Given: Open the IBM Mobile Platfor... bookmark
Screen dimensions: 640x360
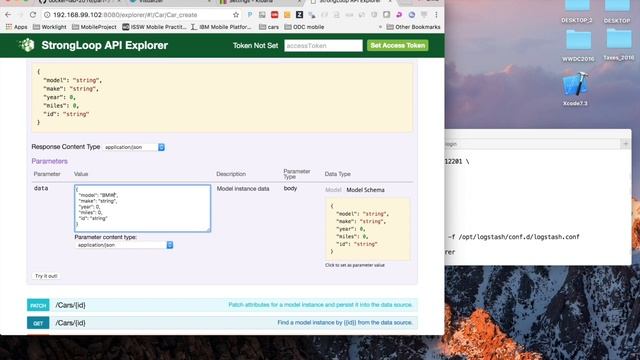Looking at the screenshot, I should click(221, 27).
